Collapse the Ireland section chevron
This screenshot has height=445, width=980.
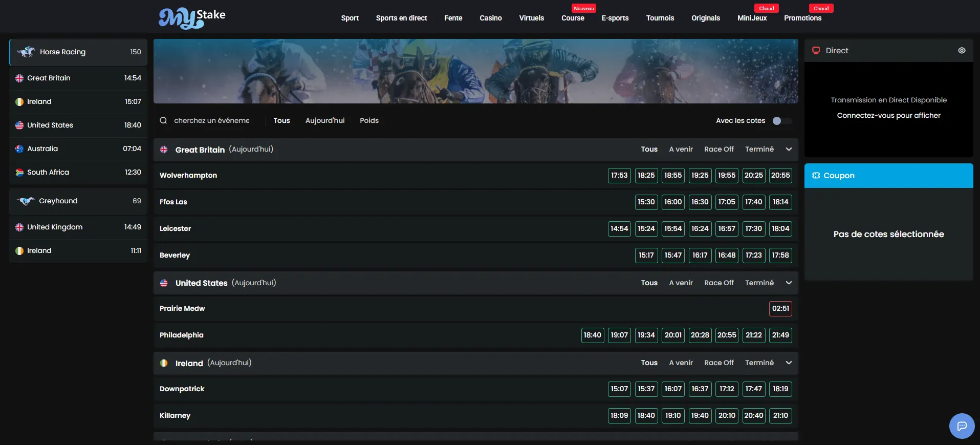(x=789, y=363)
